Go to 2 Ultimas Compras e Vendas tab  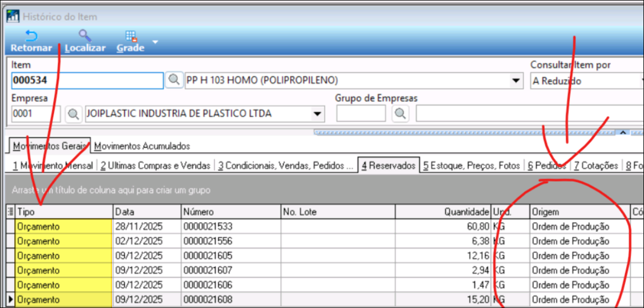[155, 165]
